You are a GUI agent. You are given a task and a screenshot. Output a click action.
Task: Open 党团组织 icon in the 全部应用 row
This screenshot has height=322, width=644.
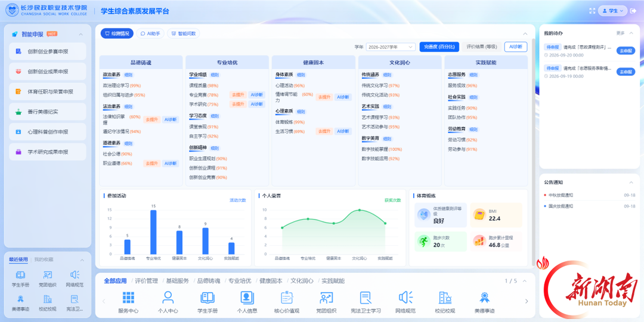coord(326,298)
